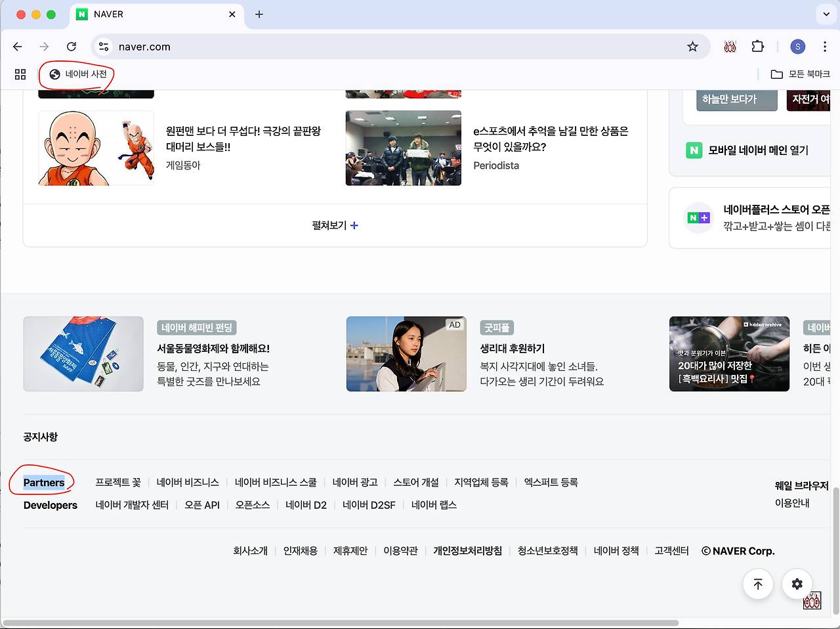840x629 pixels.
Task: Open the 네이버 개발자 센터 link
Action: (132, 505)
